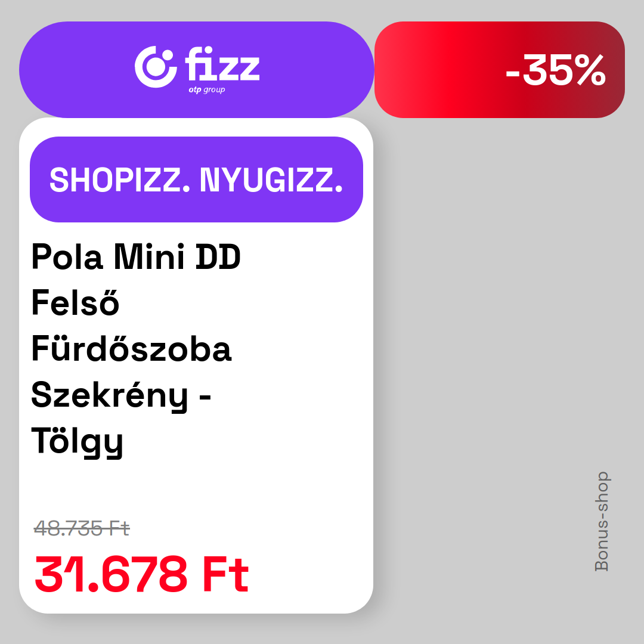Click the otp group label under fizz
This screenshot has width=644, height=644.
[x=206, y=89]
